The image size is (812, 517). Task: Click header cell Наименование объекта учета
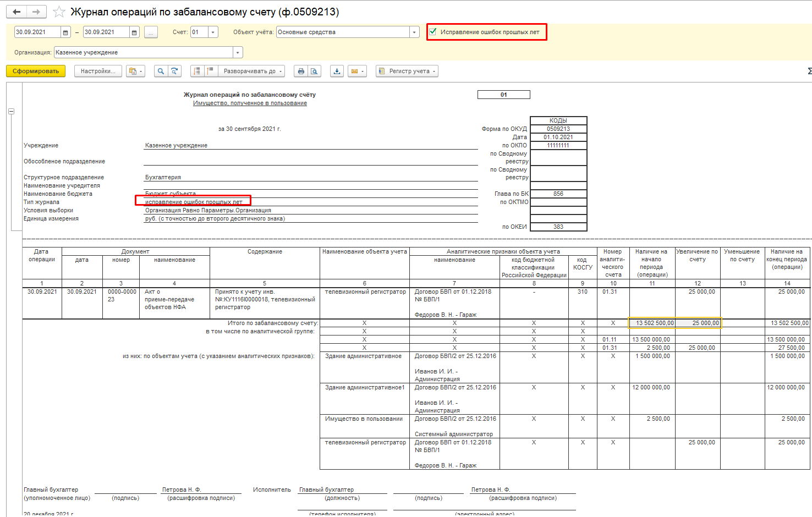365,263
